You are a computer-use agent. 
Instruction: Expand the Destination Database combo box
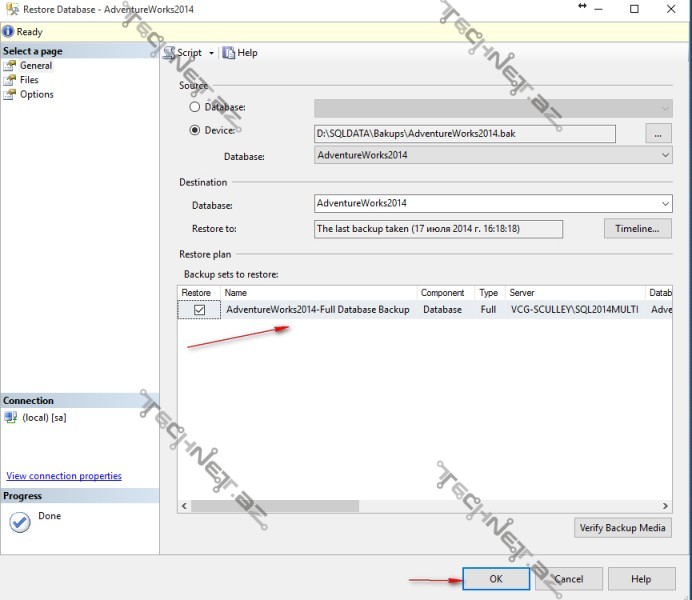pos(665,204)
